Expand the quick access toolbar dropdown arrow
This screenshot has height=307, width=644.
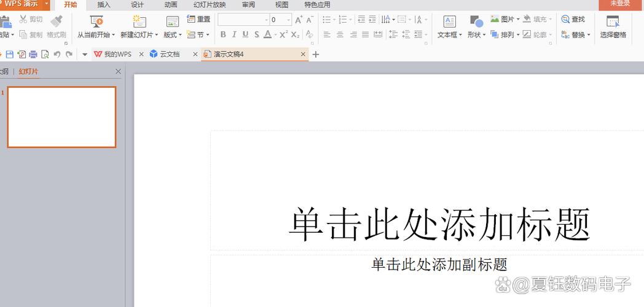point(85,54)
